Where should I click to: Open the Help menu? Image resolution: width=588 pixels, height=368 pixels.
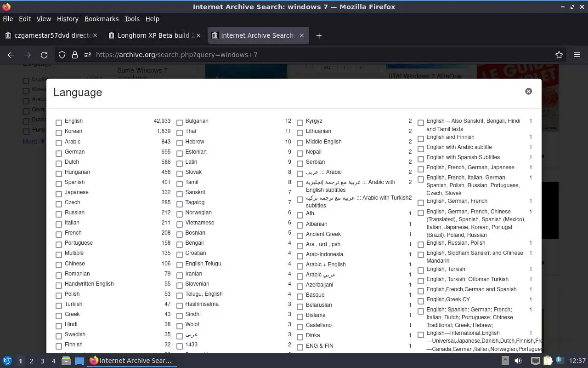(152, 19)
